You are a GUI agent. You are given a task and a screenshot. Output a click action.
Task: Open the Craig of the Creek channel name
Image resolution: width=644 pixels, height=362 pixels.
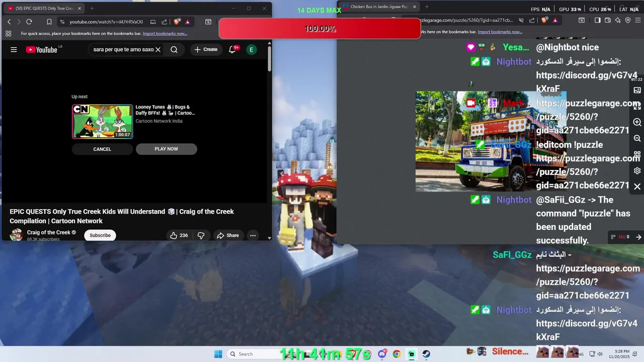pyautogui.click(x=48, y=232)
